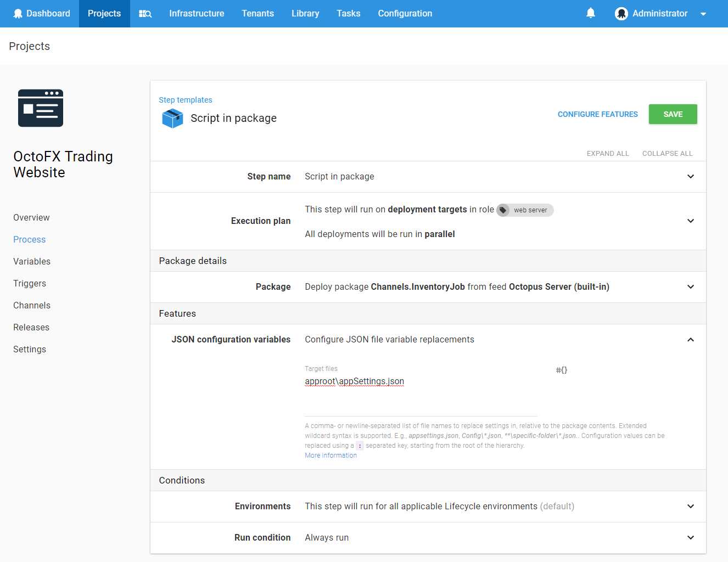728x562 pixels.
Task: Click the project search icon beside Projects
Action: [144, 13]
